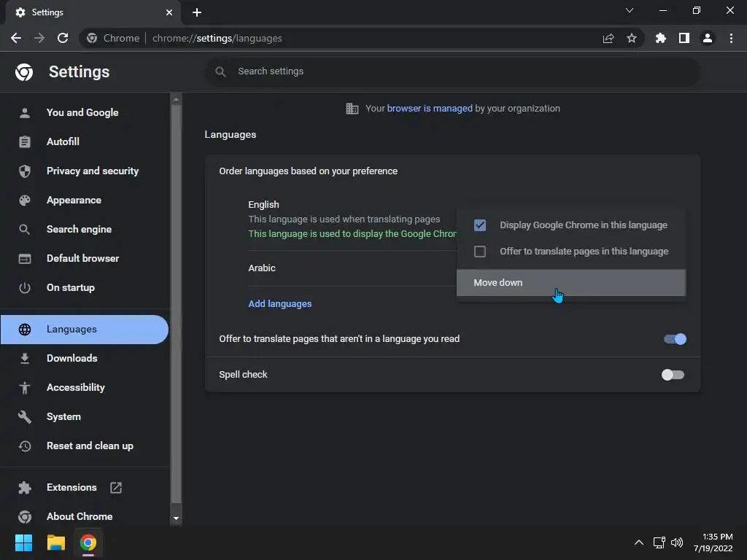Open File Explorer from the taskbar
The image size is (747, 560).
click(55, 542)
